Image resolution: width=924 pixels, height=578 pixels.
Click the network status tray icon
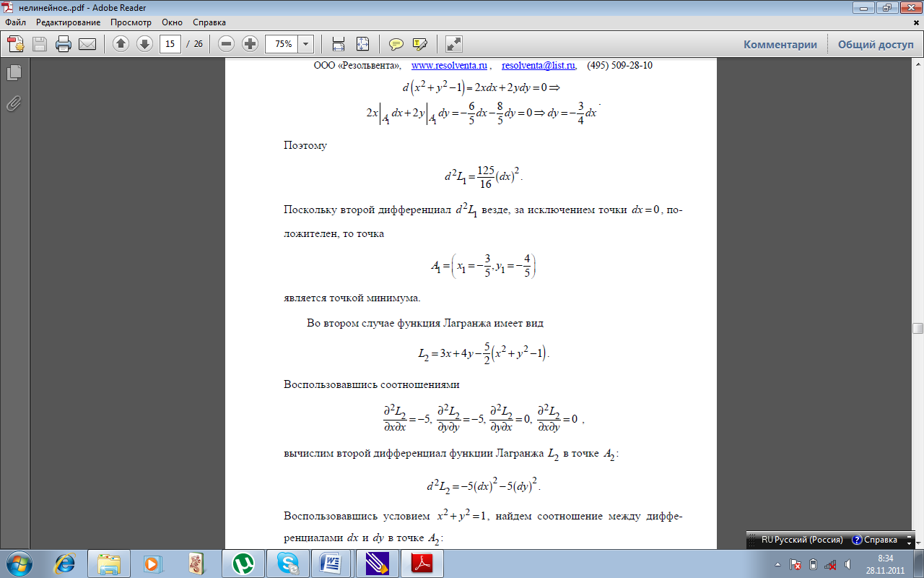831,564
